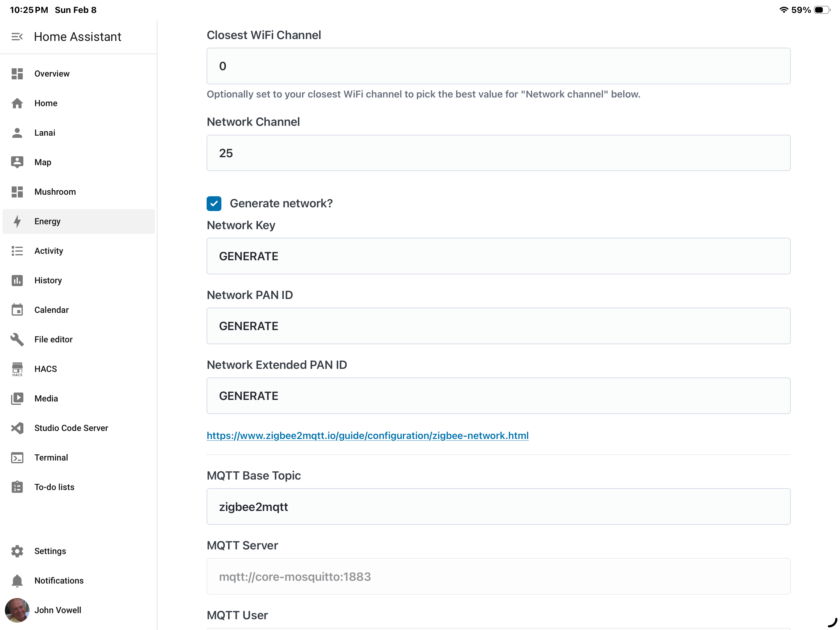The height and width of the screenshot is (630, 840).
Task: Open HACS from the store icon
Action: [x=17, y=369]
